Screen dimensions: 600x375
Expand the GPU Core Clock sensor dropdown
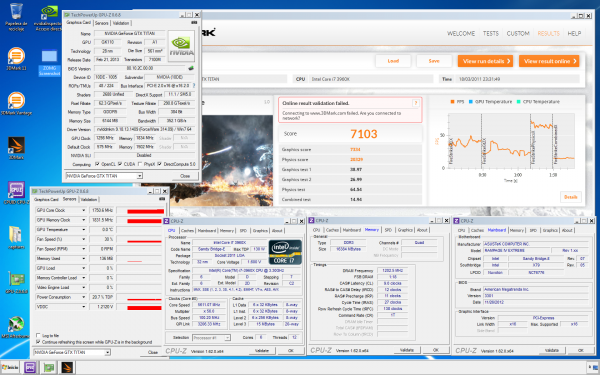83,210
